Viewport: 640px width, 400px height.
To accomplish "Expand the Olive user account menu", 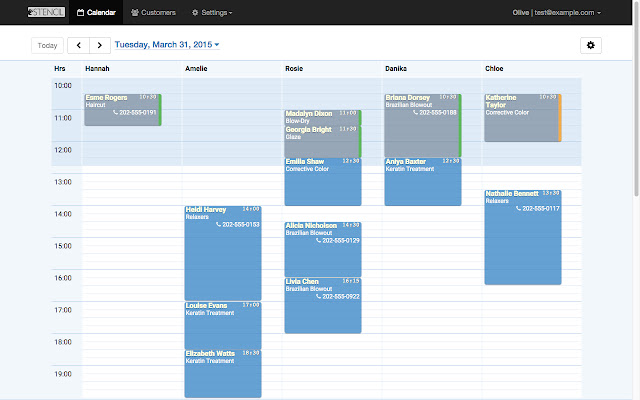I will (x=557, y=12).
